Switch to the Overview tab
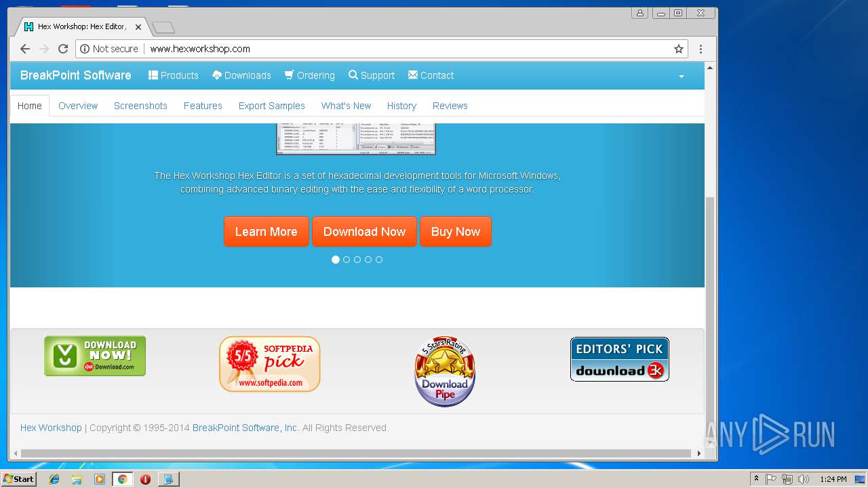 tap(78, 106)
